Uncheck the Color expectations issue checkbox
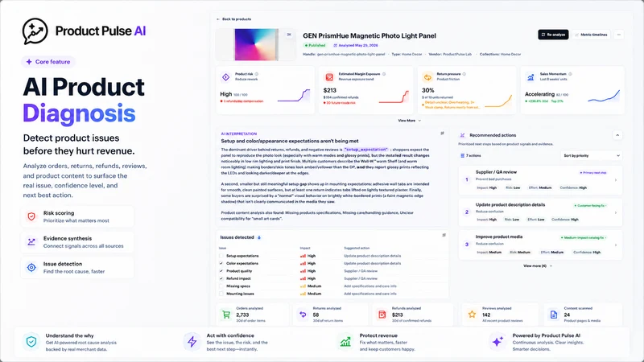This screenshot has width=644, height=362. [x=221, y=264]
